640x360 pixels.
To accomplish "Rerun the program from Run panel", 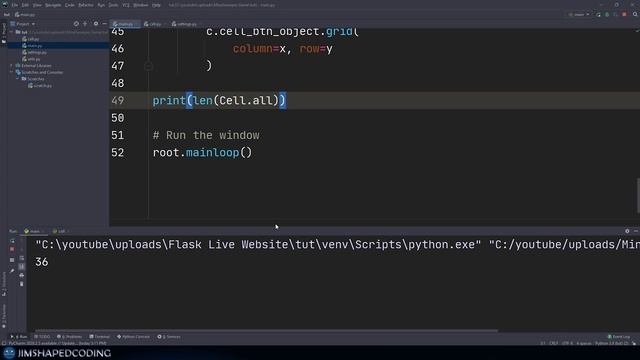I will point(12,241).
